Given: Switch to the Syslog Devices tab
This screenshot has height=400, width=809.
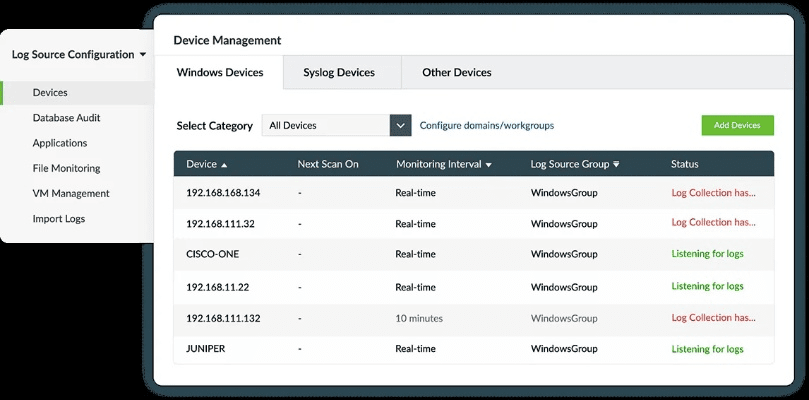Looking at the screenshot, I should [339, 72].
